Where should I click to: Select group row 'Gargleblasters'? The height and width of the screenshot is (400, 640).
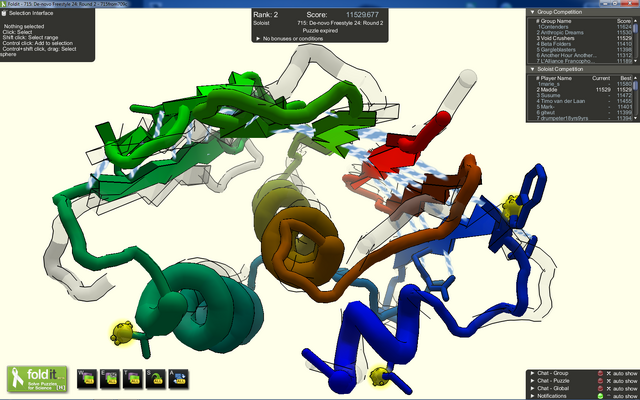[584, 50]
